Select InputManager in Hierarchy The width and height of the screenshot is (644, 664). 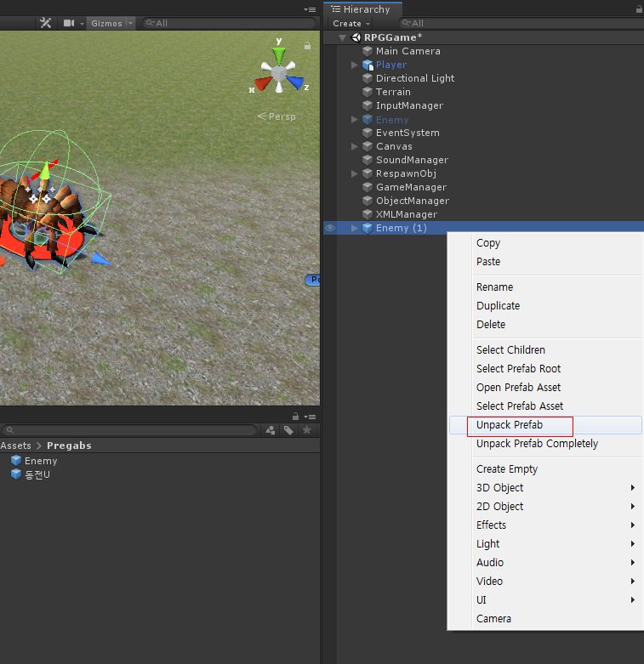pyautogui.click(x=409, y=105)
